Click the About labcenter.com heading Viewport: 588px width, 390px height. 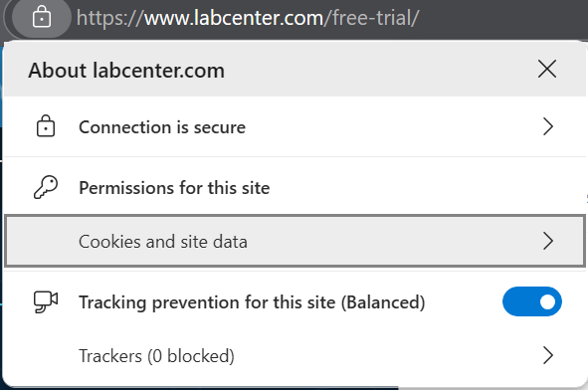click(x=126, y=70)
